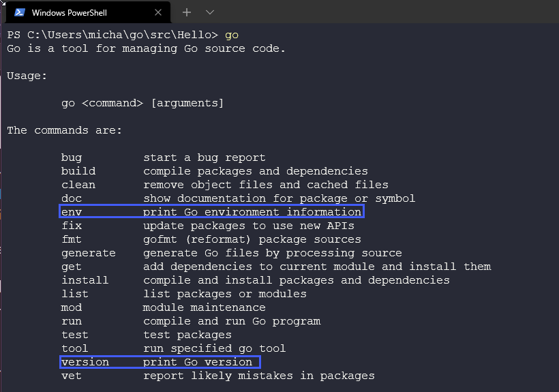Open a new tab with plus button

[x=187, y=12]
